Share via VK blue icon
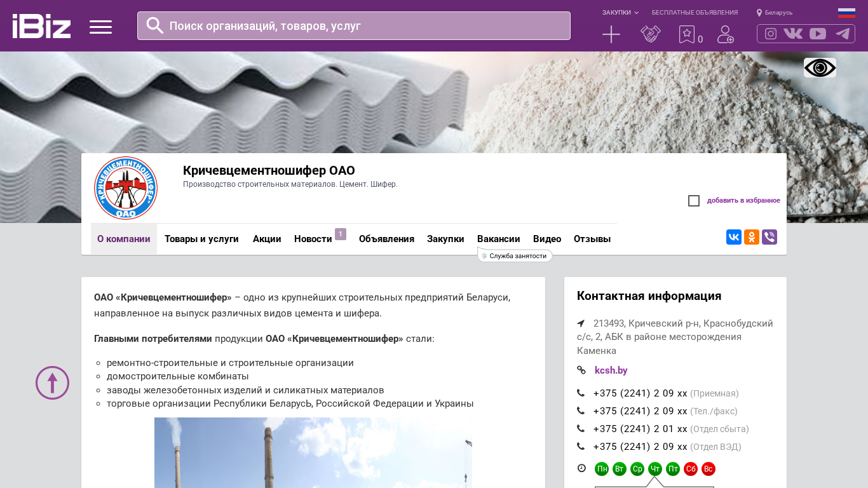This screenshot has height=488, width=868. (x=734, y=237)
